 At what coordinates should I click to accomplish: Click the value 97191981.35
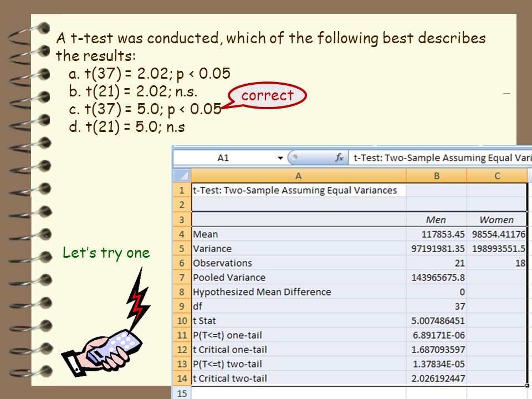(x=436, y=249)
